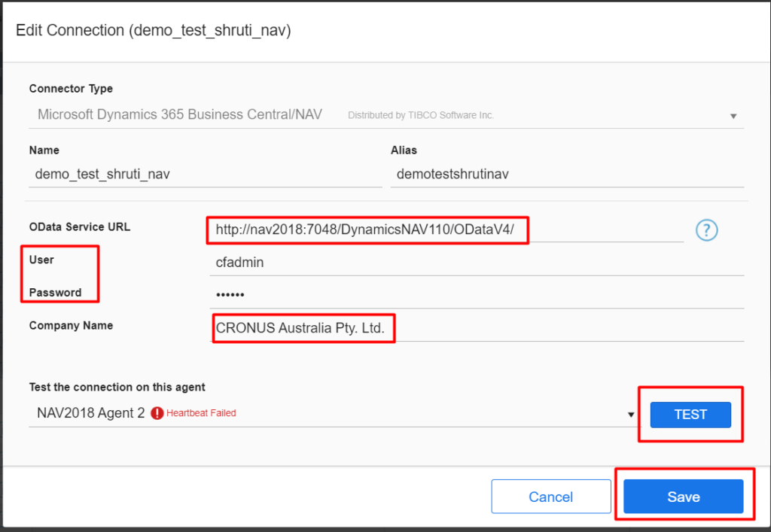Click the OData Service URL label

(80, 227)
